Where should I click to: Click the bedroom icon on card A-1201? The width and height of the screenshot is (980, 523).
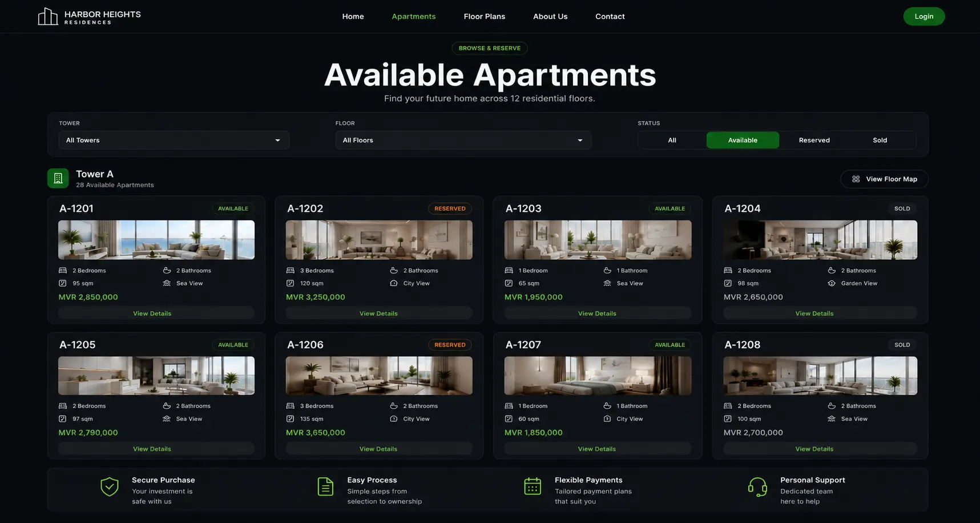point(63,271)
